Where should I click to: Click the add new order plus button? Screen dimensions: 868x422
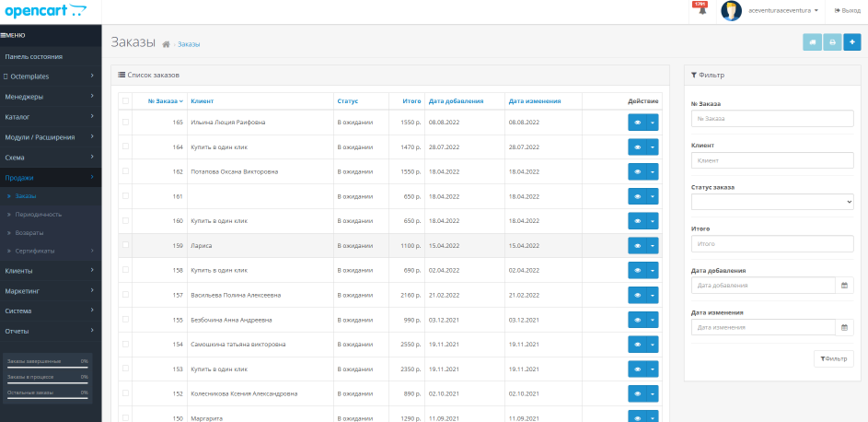852,42
